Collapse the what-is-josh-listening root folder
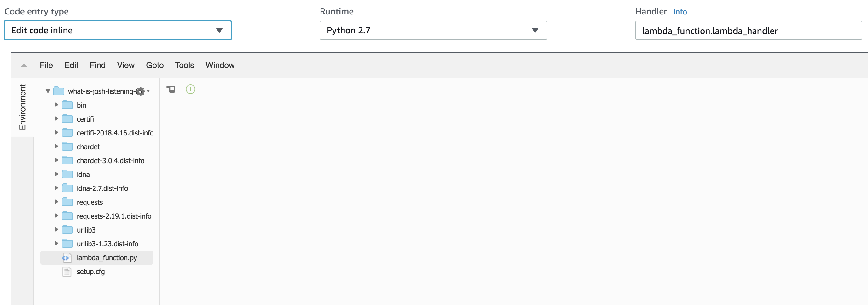 tap(48, 91)
